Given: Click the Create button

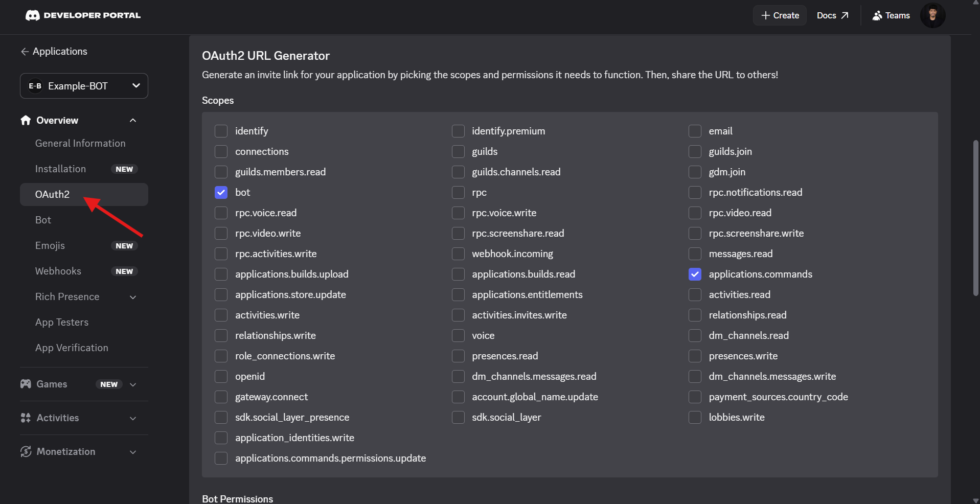Looking at the screenshot, I should (780, 15).
